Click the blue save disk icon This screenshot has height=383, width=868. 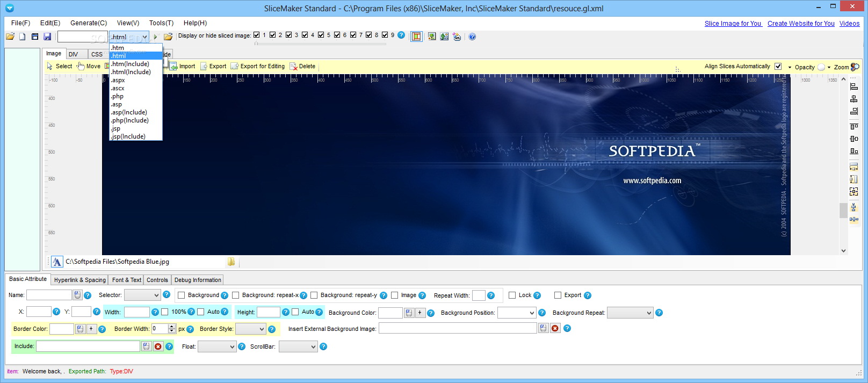[47, 37]
